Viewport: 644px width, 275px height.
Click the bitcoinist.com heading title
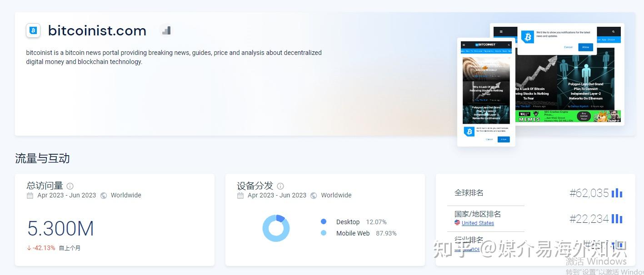[97, 30]
